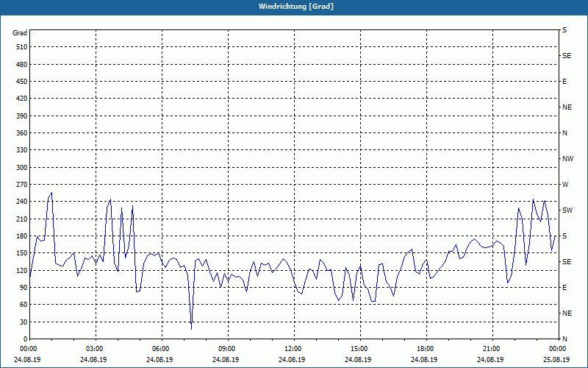
Task: Select the 30 value on the y-axis
Action: [x=24, y=322]
